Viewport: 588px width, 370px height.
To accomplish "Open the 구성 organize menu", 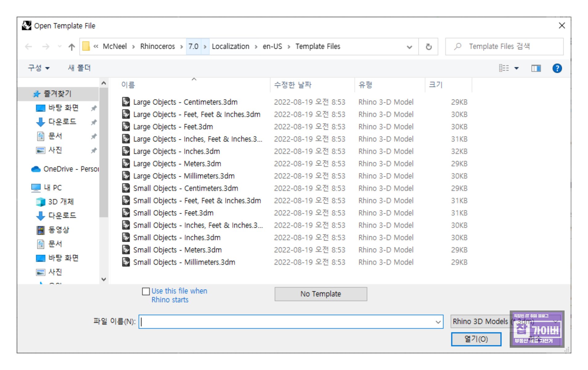I will point(39,68).
